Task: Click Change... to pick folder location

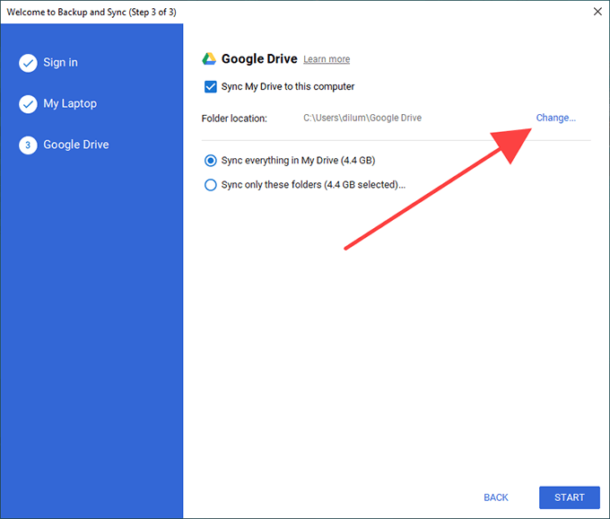Action: (555, 118)
